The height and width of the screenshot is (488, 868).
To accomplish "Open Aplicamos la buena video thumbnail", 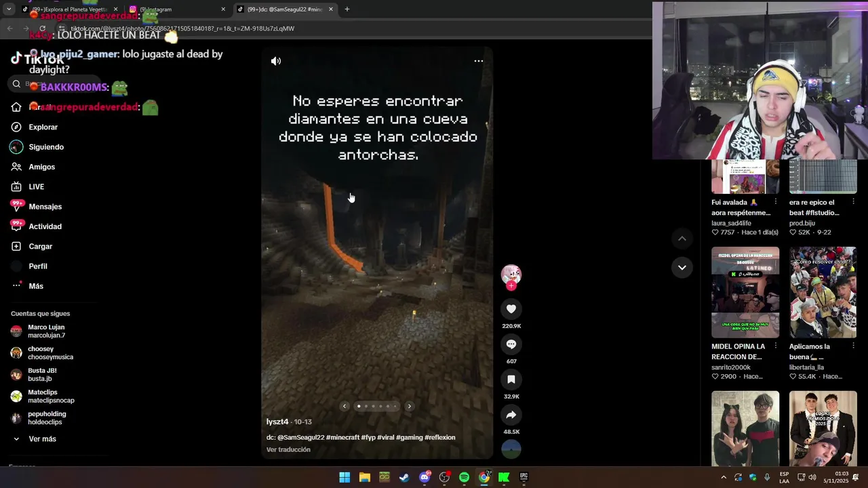I will pyautogui.click(x=823, y=292).
